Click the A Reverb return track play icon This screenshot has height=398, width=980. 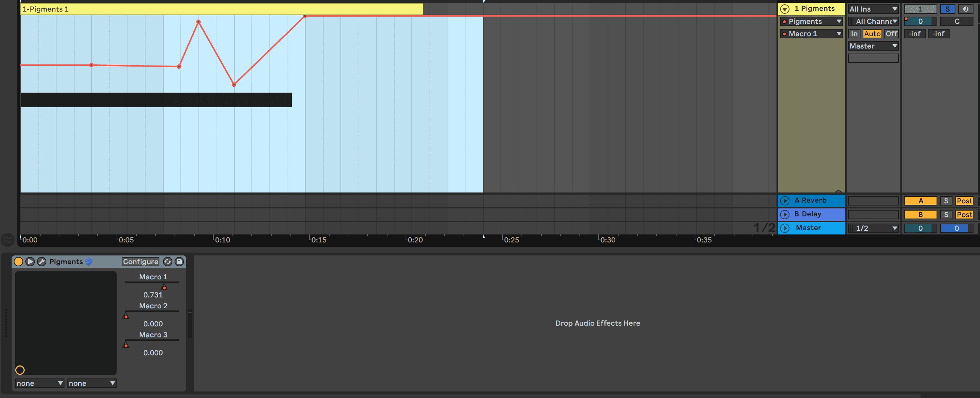[785, 201]
